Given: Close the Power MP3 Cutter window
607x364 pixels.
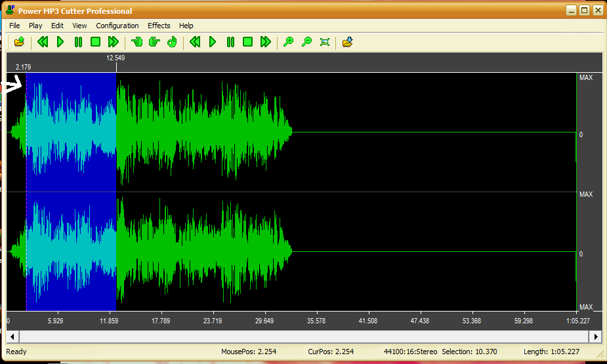Looking at the screenshot, I should coord(598,10).
